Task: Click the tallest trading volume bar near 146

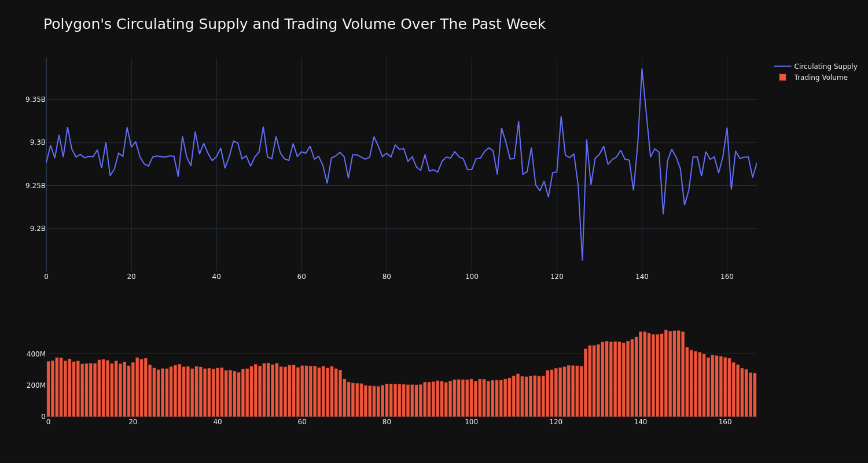Action: pos(666,373)
